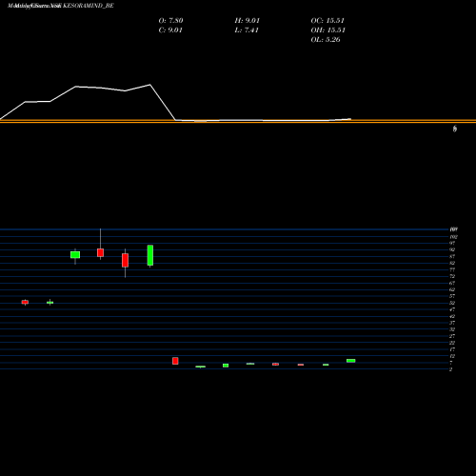Image resolution: width=476 pixels, height=476 pixels.
Task: Click the last green candle near 9
Action: (x=350, y=361)
